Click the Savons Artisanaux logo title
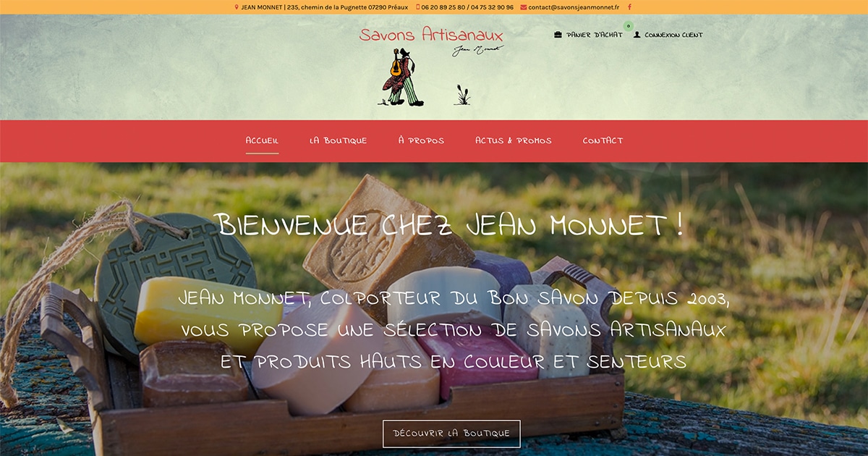Screen dimensions: 868x456 coord(431,35)
